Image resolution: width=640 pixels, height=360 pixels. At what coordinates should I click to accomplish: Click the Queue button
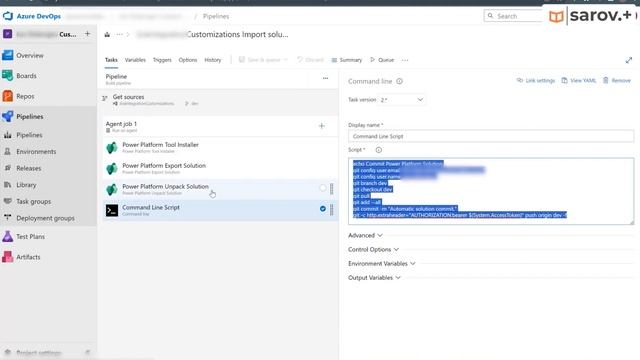(x=382, y=60)
